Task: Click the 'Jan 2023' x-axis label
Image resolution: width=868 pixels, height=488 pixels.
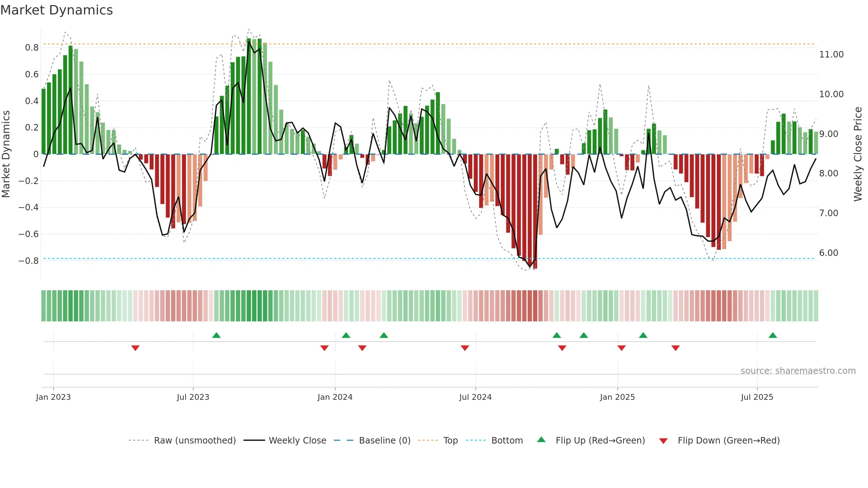Action: pos(54,397)
